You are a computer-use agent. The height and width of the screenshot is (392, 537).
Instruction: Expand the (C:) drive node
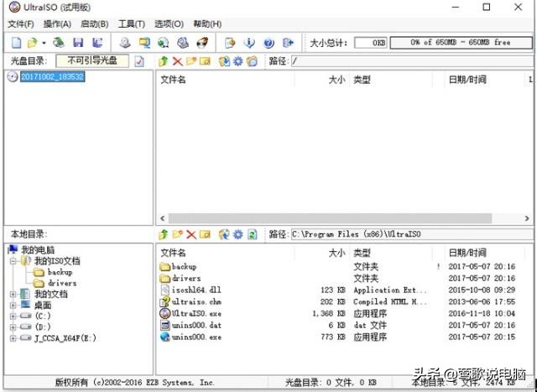click(13, 316)
